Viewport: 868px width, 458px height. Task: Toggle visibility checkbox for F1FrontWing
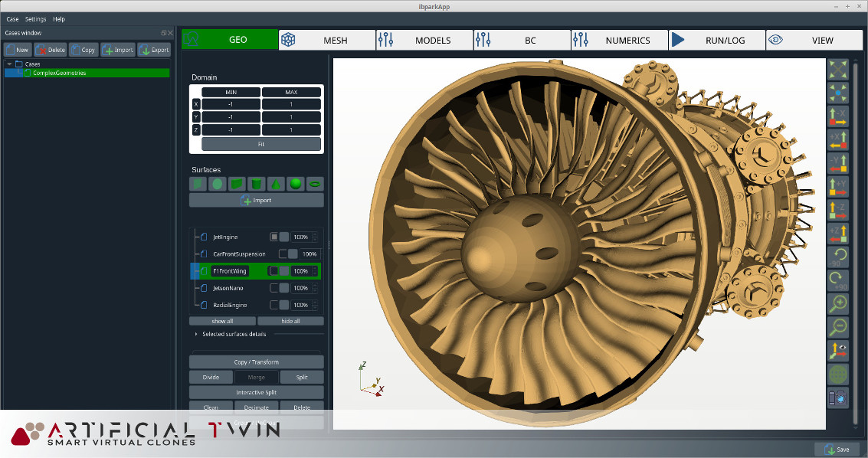pos(274,271)
